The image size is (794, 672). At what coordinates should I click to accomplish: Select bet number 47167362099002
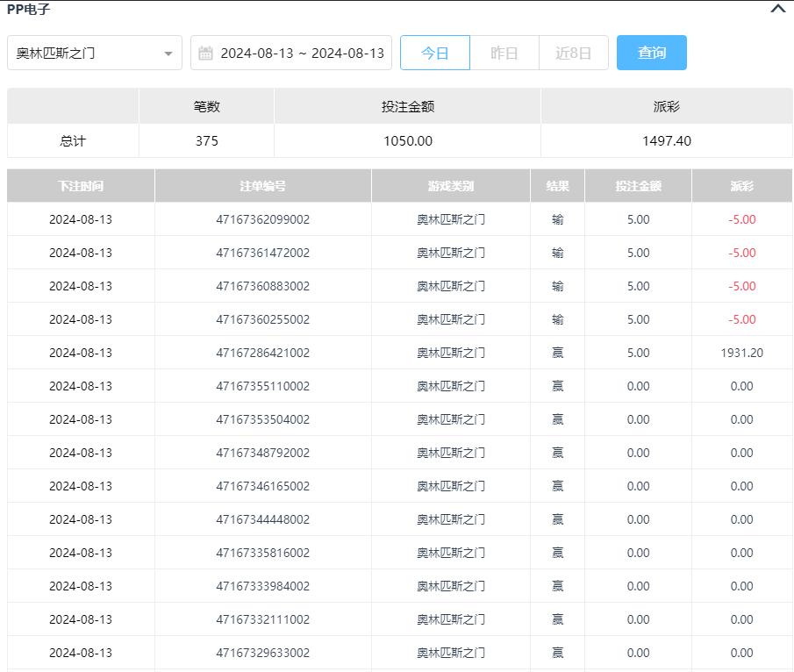click(x=263, y=219)
